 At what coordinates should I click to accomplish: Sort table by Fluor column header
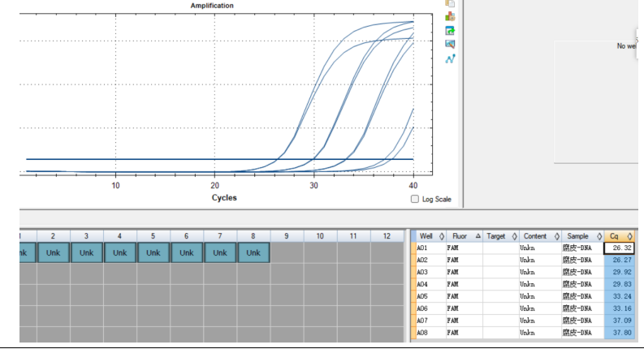click(464, 236)
